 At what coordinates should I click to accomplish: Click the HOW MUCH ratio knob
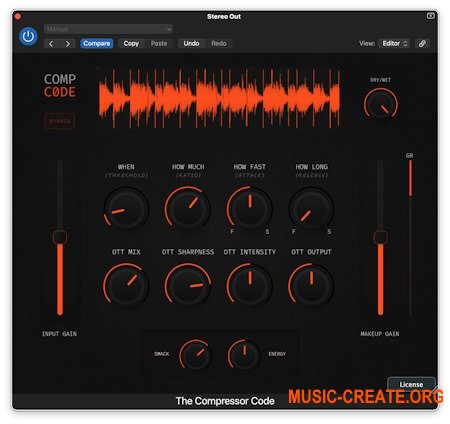[188, 208]
